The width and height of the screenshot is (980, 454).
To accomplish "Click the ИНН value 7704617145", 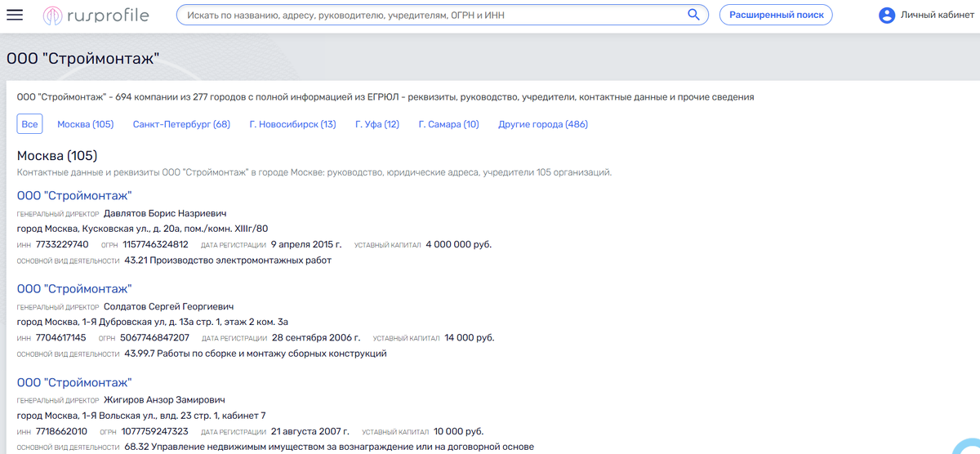I will pyautogui.click(x=61, y=337).
